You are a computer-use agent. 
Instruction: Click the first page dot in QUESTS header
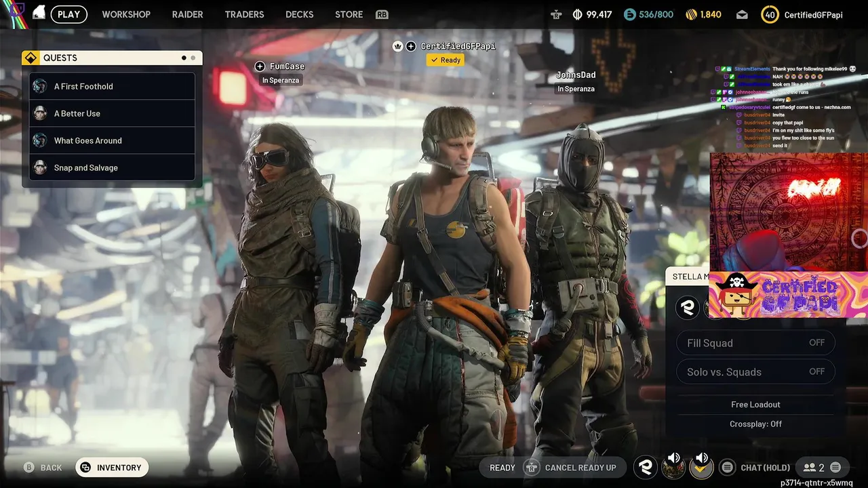(184, 58)
